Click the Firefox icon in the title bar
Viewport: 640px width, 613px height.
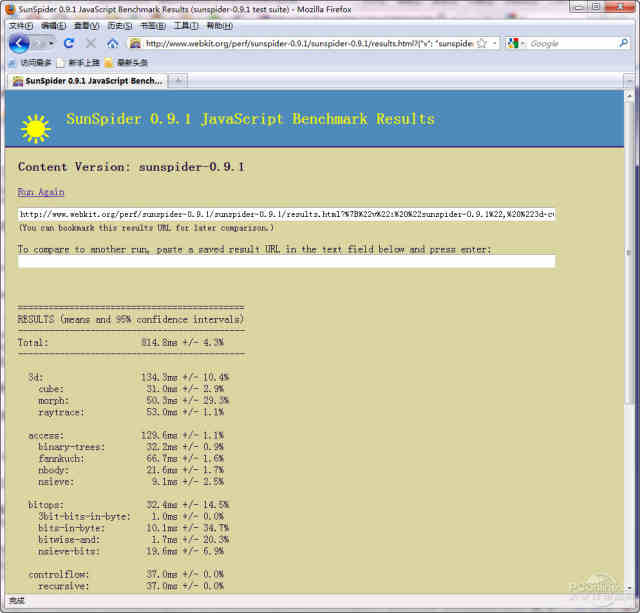coord(11,9)
